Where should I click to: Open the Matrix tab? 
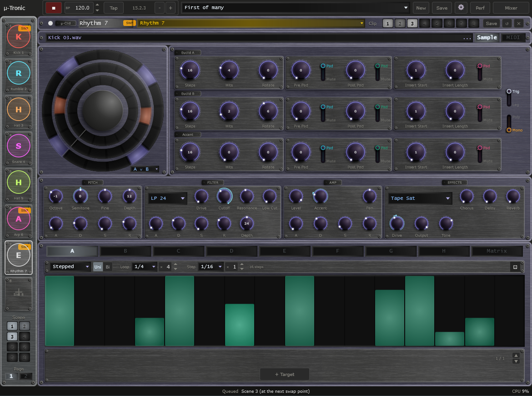click(497, 251)
